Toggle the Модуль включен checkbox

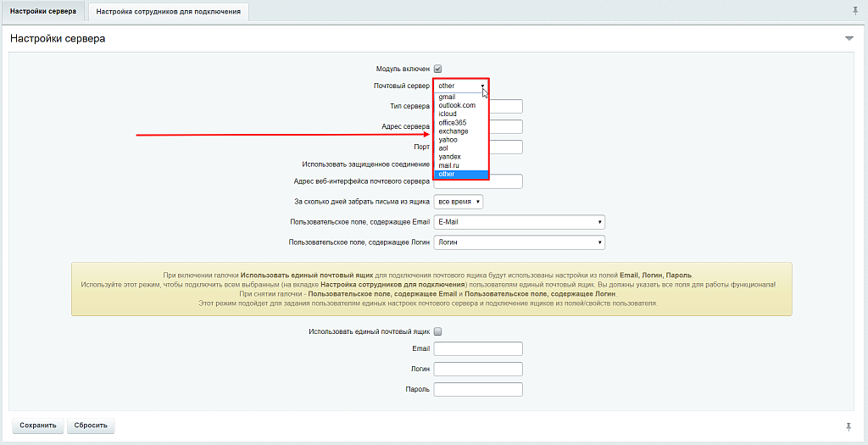coord(438,69)
